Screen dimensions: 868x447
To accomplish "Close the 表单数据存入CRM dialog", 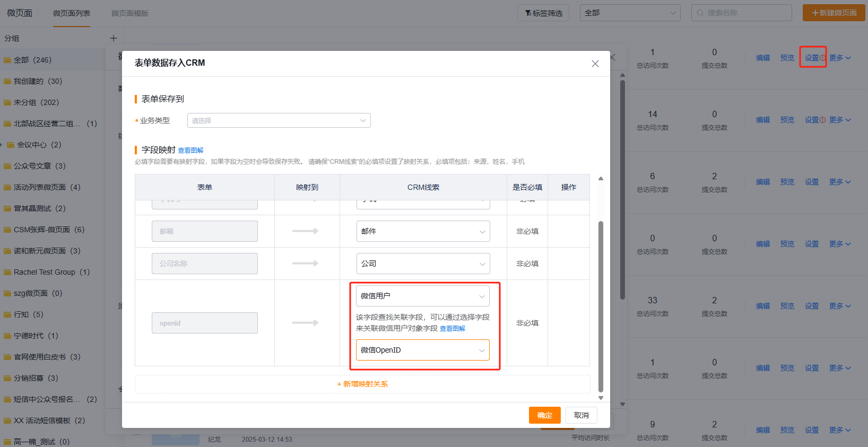I will pos(595,64).
